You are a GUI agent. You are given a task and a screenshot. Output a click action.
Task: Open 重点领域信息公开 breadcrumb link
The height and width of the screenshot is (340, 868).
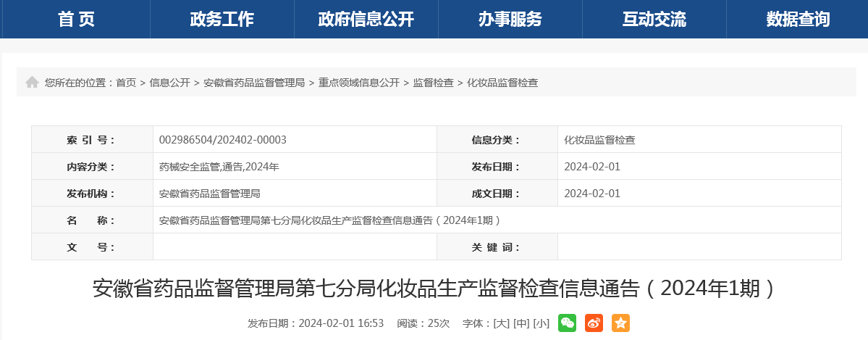pos(359,83)
